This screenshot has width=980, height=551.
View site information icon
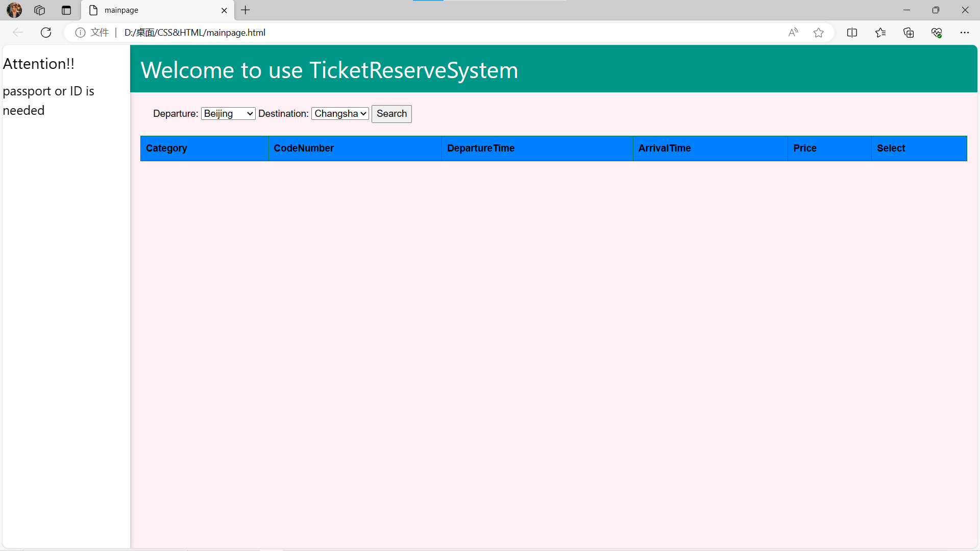tap(80, 33)
